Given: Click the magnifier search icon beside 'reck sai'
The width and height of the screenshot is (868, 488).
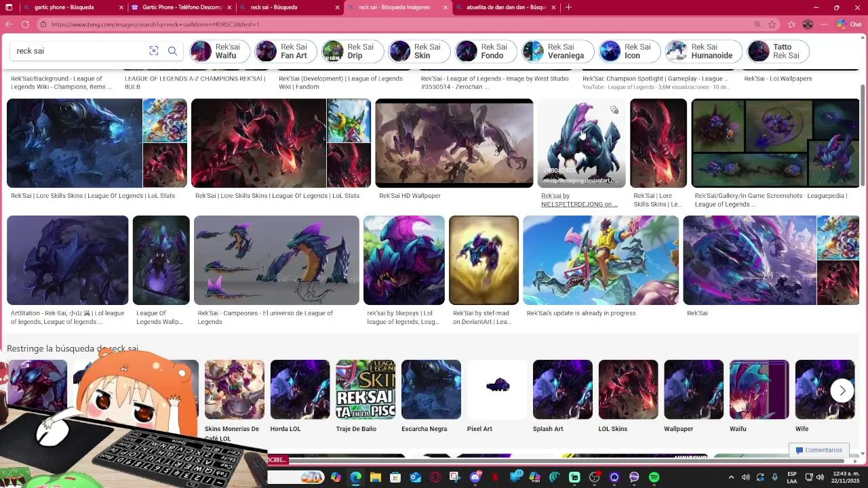Looking at the screenshot, I should pyautogui.click(x=172, y=51).
